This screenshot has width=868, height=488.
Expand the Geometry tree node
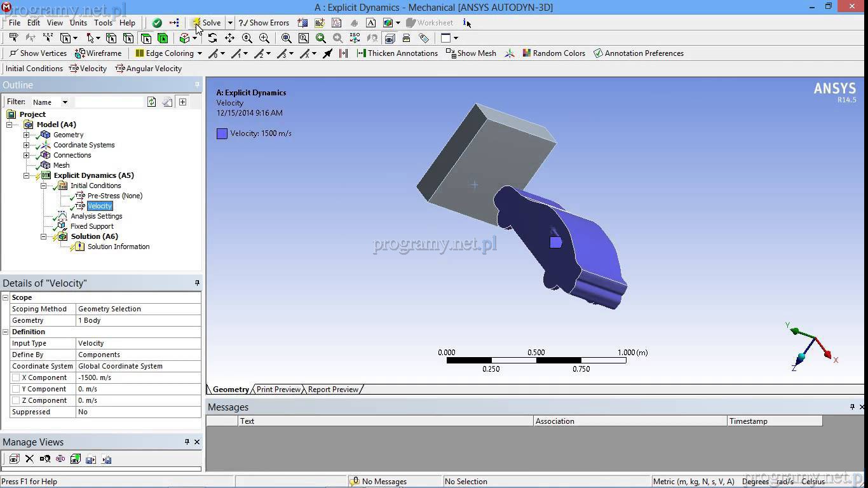(x=26, y=135)
